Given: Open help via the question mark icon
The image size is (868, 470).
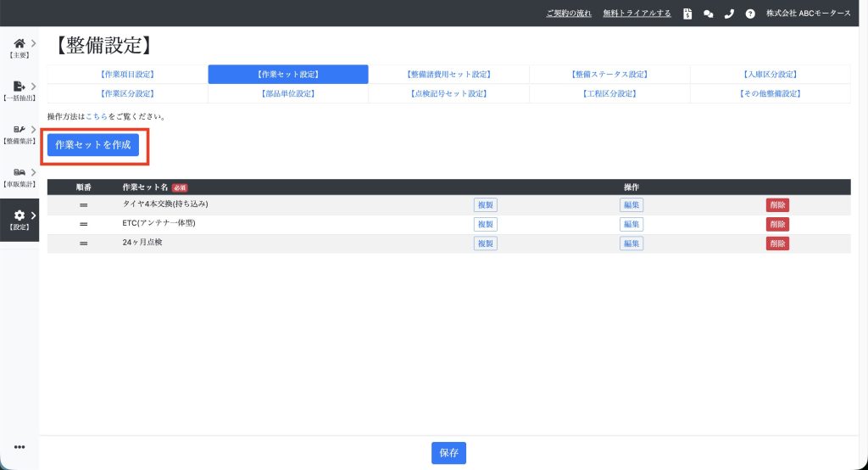Looking at the screenshot, I should (750, 14).
